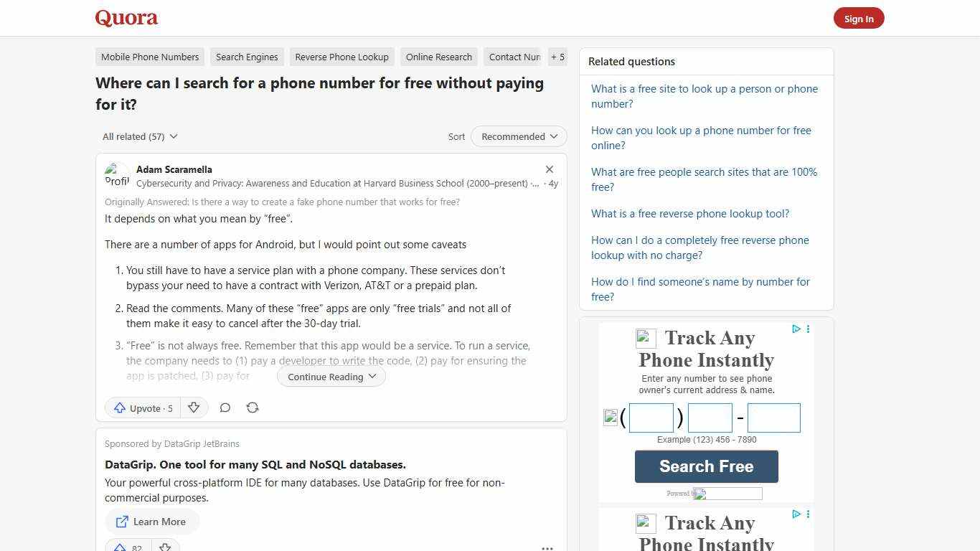Click the comment icon on Adam's answer
The width and height of the screenshot is (980, 551).
point(225,408)
